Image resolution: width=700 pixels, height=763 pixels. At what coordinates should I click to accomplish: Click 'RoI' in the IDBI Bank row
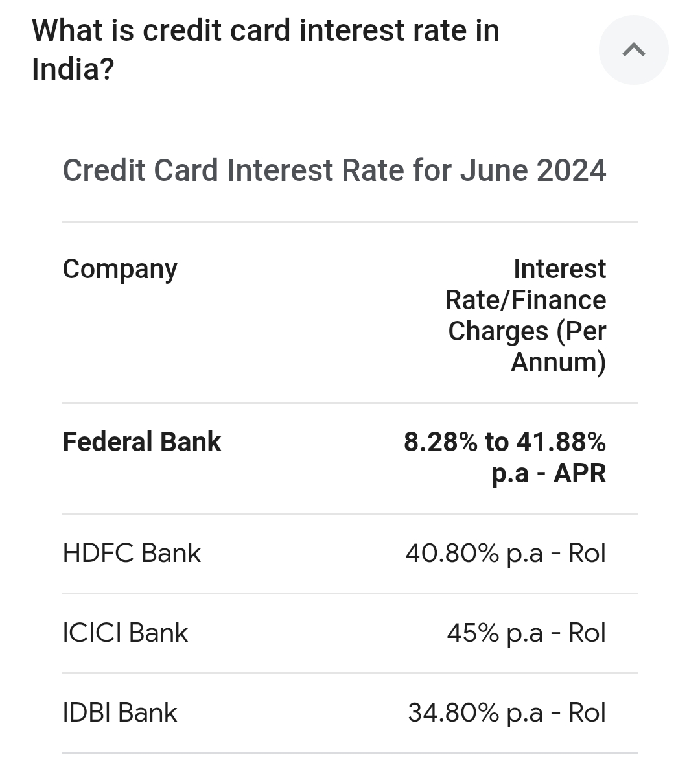[587, 713]
